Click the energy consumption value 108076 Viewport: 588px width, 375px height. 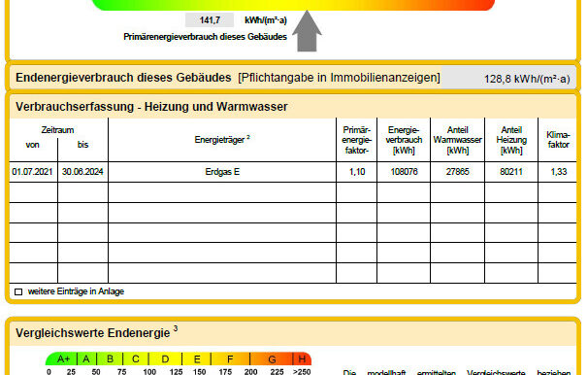point(404,172)
